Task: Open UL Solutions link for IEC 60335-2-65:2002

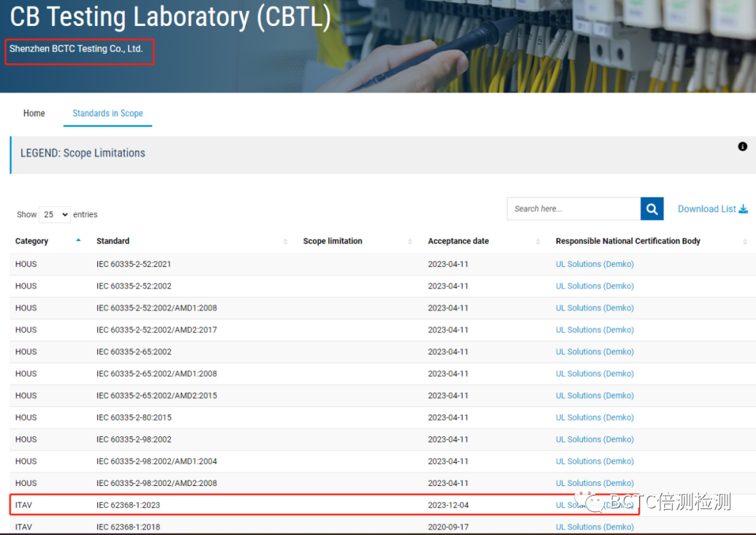Action: (594, 352)
